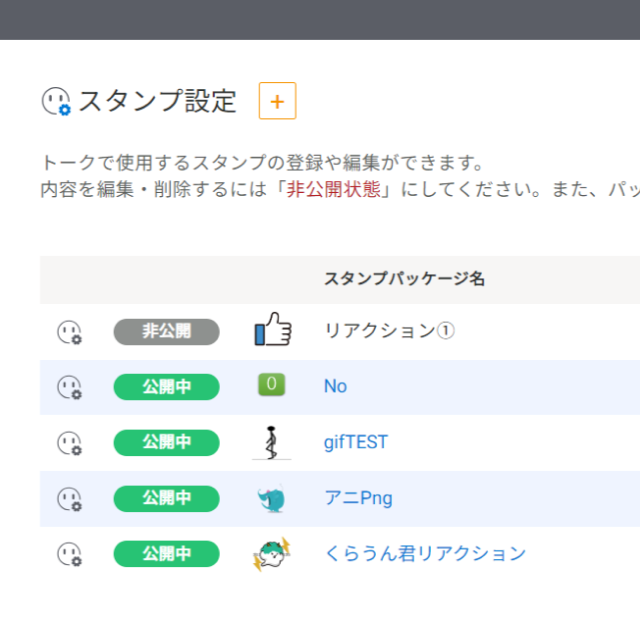This screenshot has height=640, width=640.
Task: Click the stamp settings smiley icon in heading
Action: point(56,101)
